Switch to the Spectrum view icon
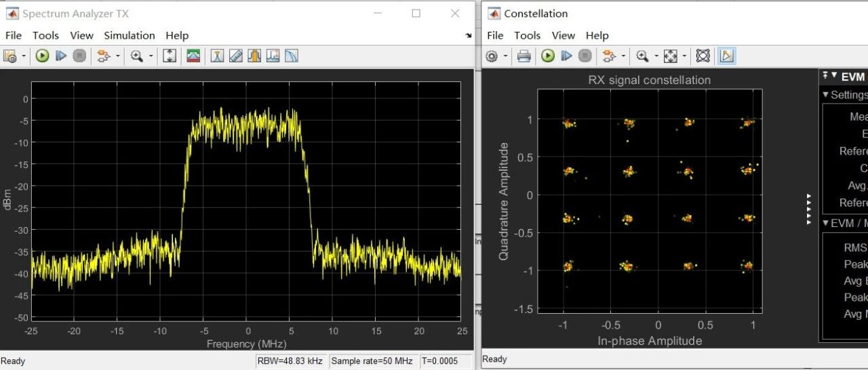The width and height of the screenshot is (868, 370). [193, 56]
